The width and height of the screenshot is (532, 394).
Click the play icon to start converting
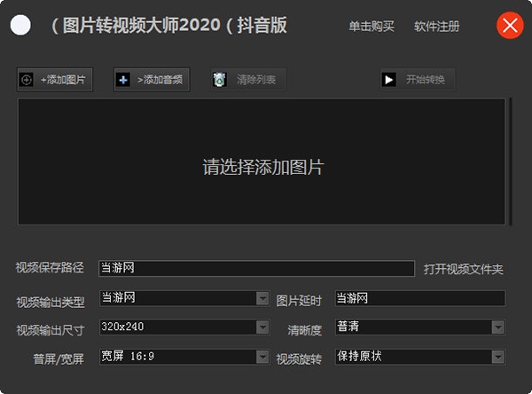click(389, 80)
